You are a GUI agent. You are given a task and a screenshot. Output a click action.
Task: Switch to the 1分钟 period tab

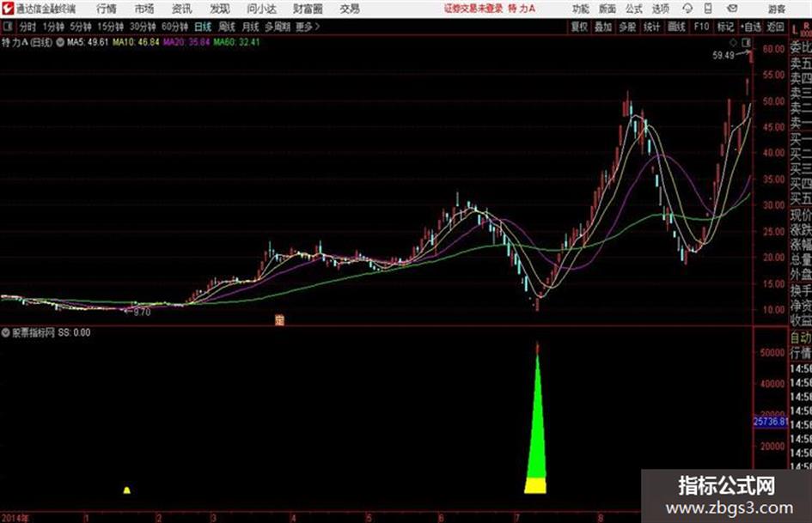[x=53, y=27]
